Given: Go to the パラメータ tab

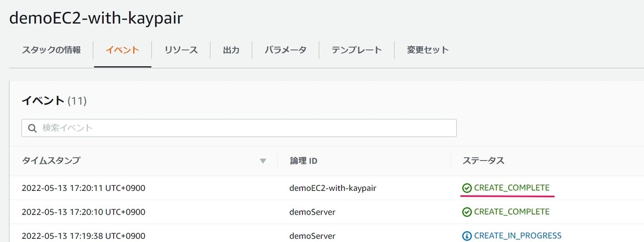Looking at the screenshot, I should click(x=286, y=50).
